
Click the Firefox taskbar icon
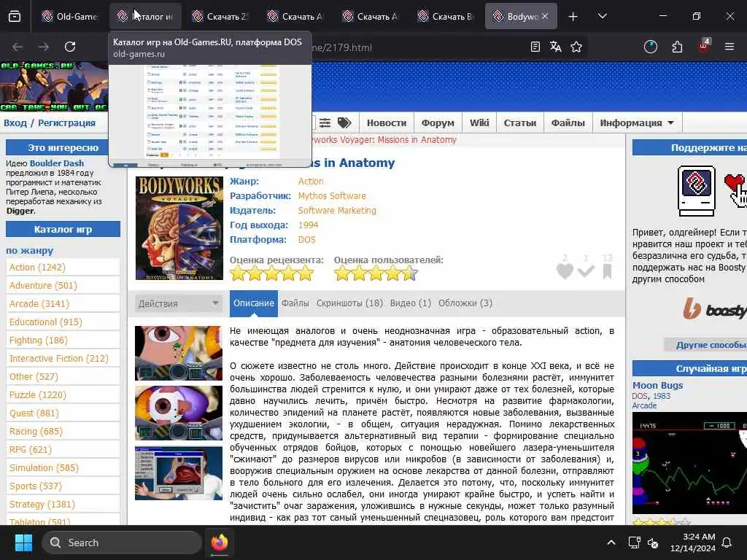click(219, 542)
